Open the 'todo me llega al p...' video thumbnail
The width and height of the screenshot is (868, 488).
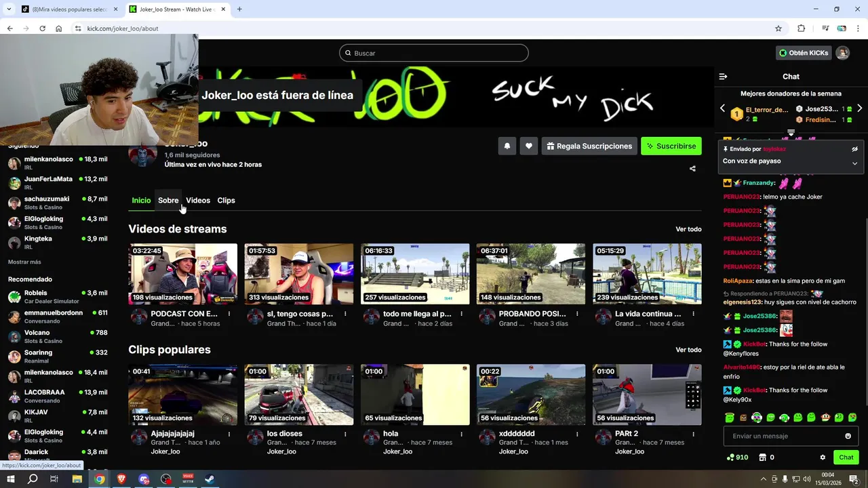pyautogui.click(x=415, y=274)
